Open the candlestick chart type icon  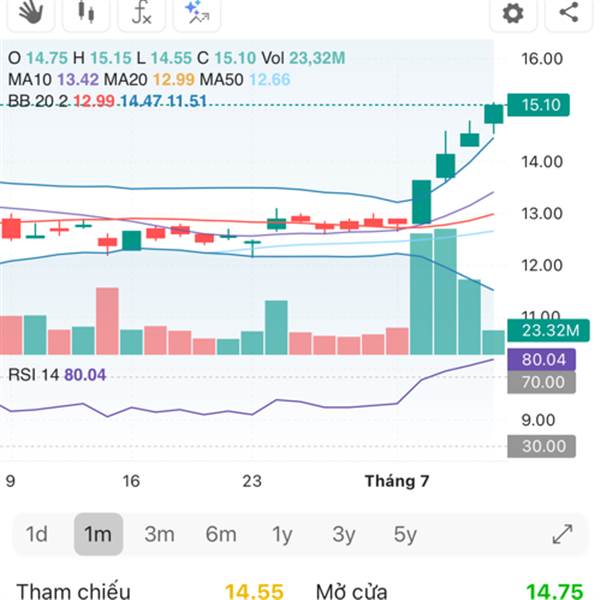pos(86,12)
